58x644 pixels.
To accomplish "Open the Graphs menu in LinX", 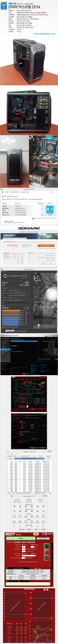I will [x=17, y=454].
